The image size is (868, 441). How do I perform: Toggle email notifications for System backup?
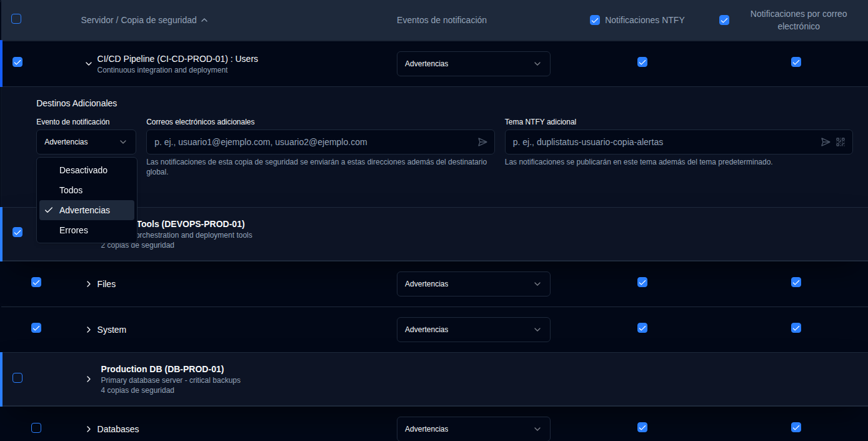click(796, 328)
